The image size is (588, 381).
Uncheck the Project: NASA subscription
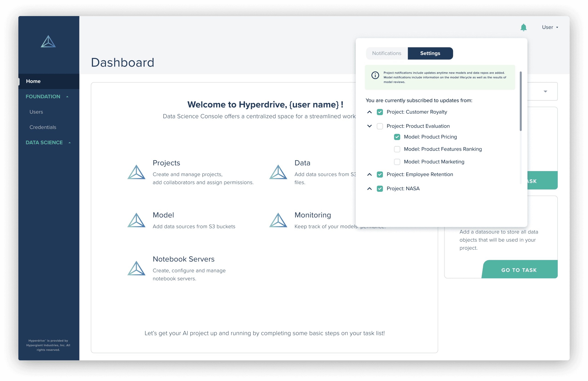coord(380,188)
